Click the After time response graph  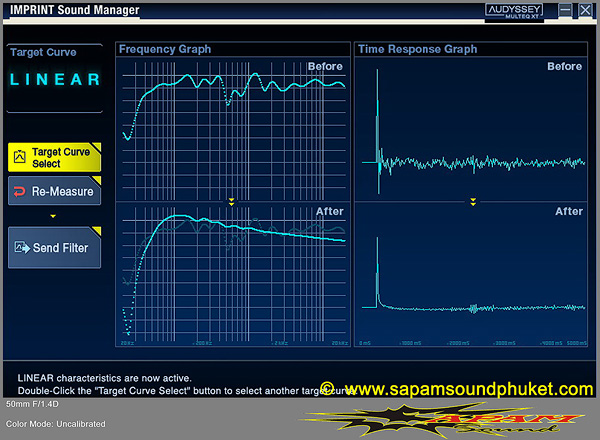[x=471, y=274]
